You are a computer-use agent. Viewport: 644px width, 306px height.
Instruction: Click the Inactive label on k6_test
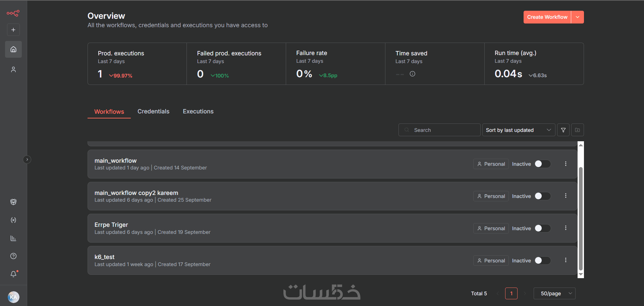coord(522,261)
